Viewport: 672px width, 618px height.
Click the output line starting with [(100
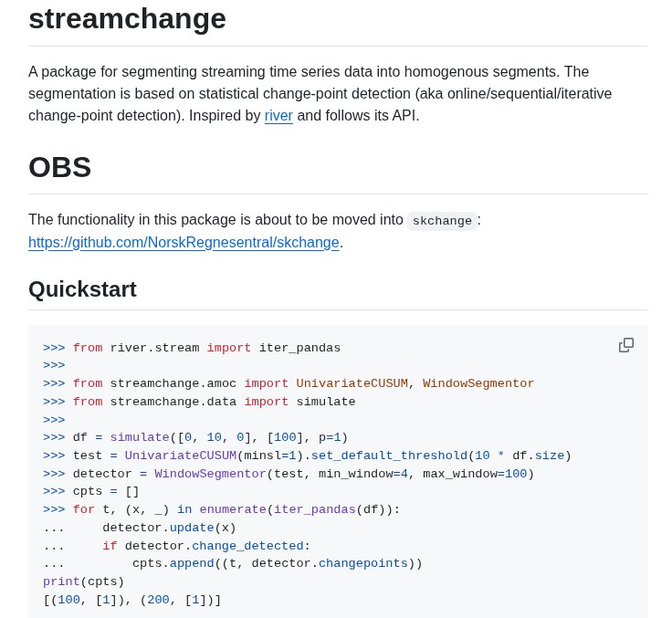(131, 600)
